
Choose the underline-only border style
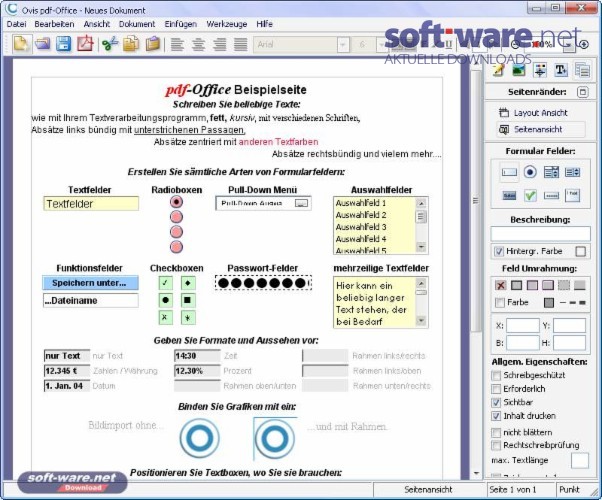(579, 285)
